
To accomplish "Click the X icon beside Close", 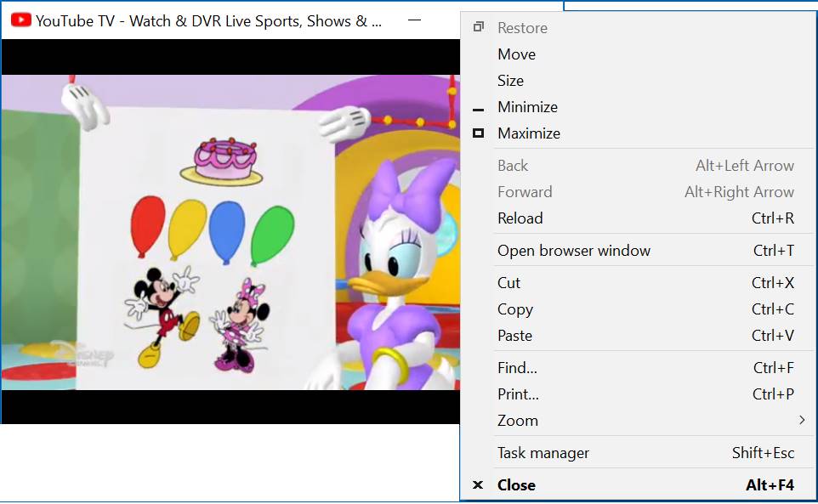I will click(x=477, y=484).
